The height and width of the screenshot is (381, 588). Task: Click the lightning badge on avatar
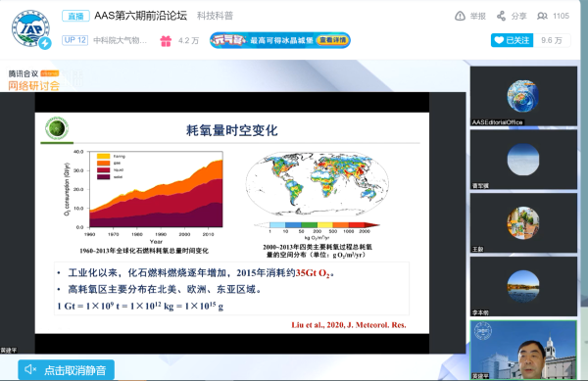click(45, 43)
